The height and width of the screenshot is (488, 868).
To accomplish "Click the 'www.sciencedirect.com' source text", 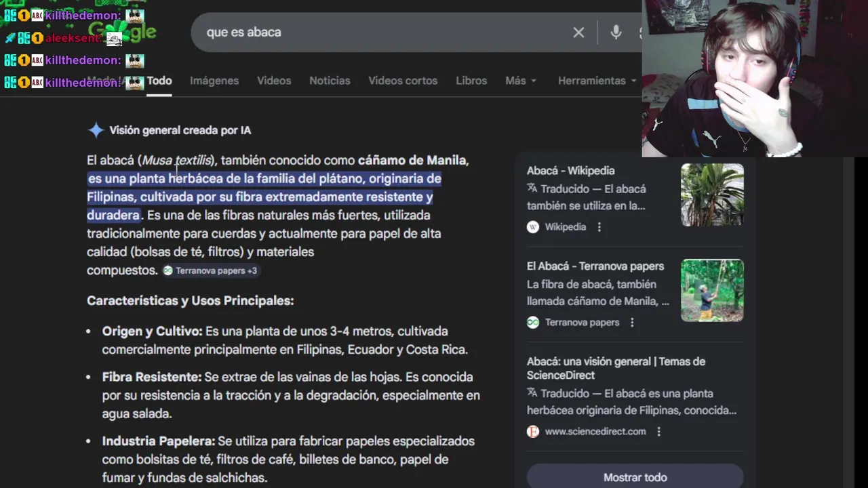I will coord(595,432).
